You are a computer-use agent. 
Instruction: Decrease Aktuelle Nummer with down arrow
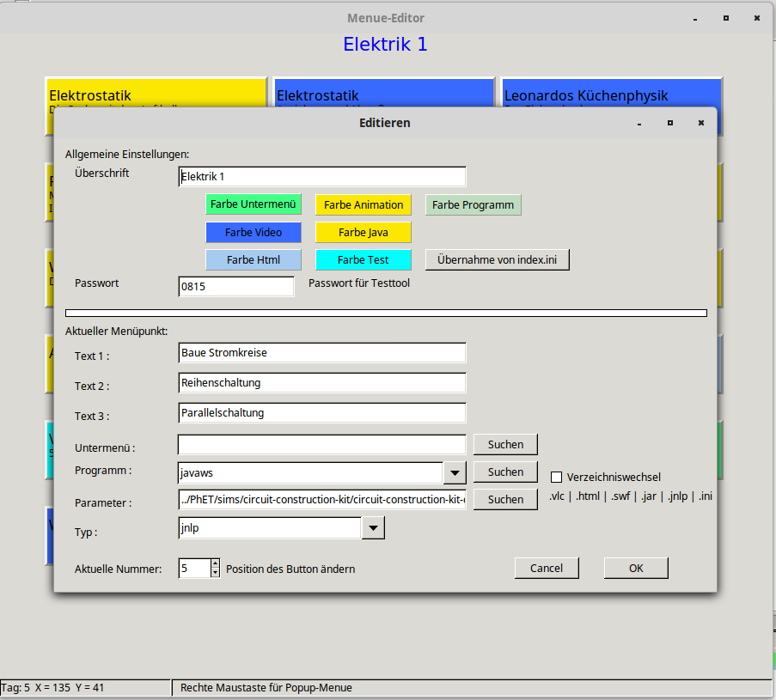[x=215, y=573]
